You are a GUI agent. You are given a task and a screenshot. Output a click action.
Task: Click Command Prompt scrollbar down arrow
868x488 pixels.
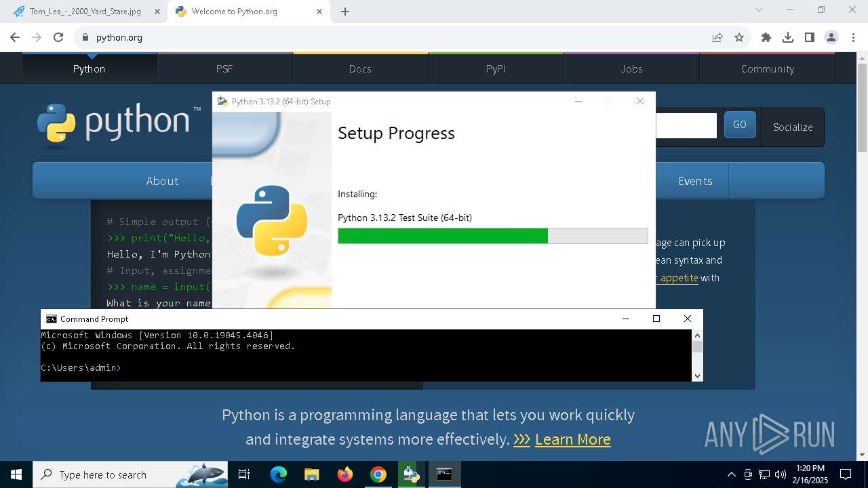click(697, 375)
